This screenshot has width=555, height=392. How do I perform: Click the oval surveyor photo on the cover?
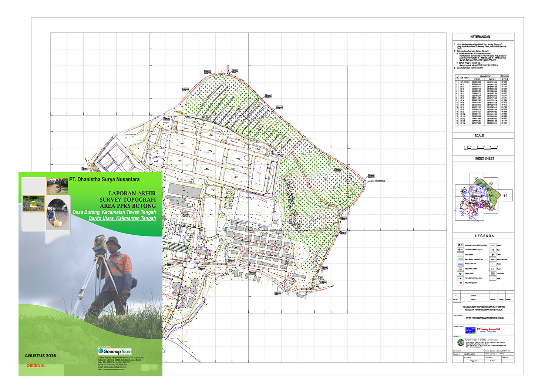click(x=57, y=213)
